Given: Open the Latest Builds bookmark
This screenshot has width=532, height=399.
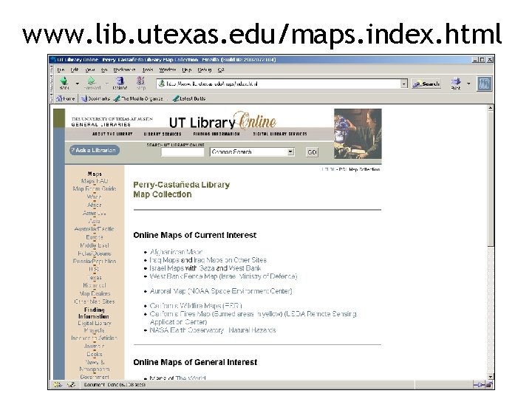Looking at the screenshot, I should (x=189, y=99).
